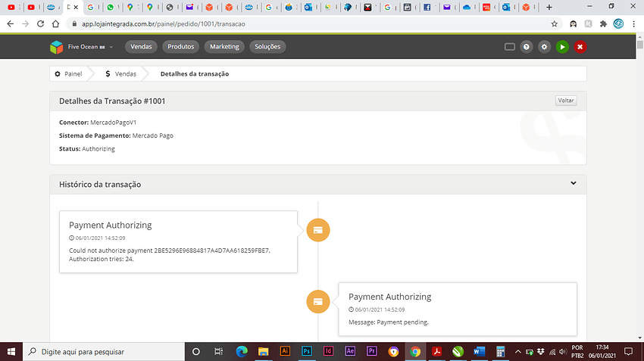Open the Soluções menu
The width and height of the screenshot is (644, 361).
[267, 47]
